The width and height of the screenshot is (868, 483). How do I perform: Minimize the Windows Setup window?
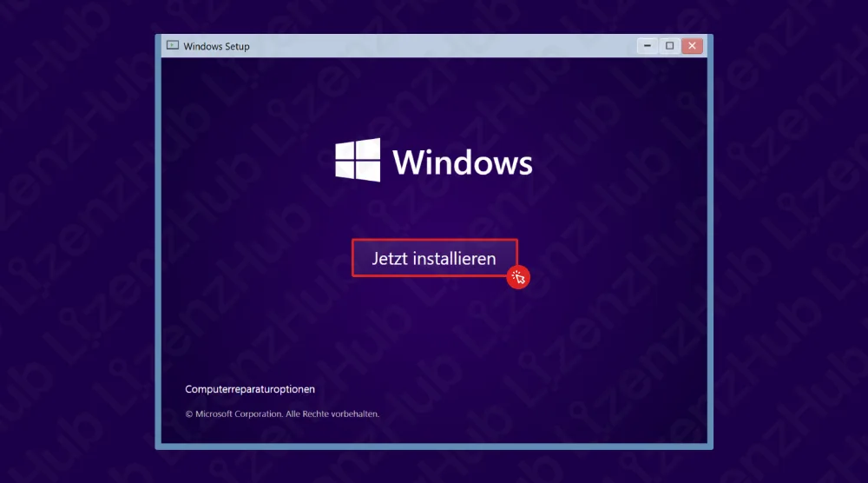(x=648, y=46)
